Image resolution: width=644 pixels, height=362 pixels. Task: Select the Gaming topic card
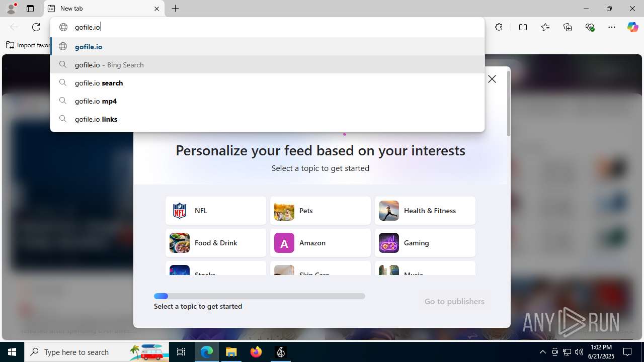[x=425, y=243]
